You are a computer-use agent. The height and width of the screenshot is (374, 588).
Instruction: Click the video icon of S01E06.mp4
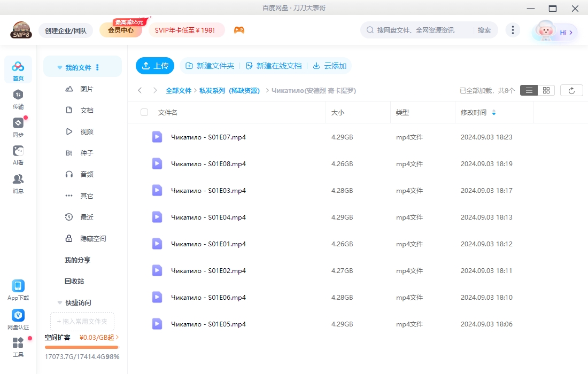click(x=157, y=297)
